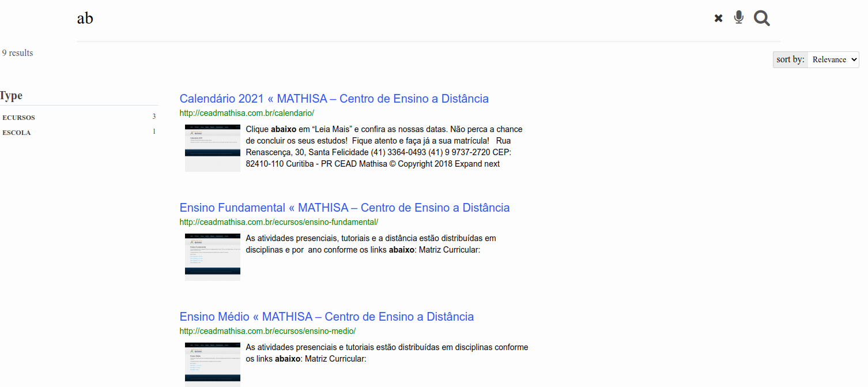Click the clear search X icon
This screenshot has height=387, width=868.
pyautogui.click(x=718, y=18)
